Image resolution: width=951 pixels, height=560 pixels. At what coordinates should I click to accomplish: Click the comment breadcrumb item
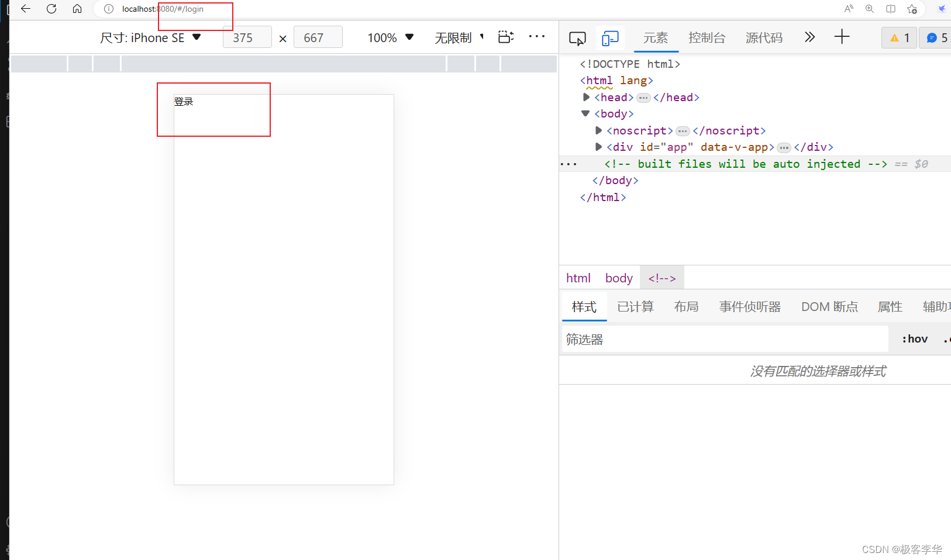(x=662, y=278)
